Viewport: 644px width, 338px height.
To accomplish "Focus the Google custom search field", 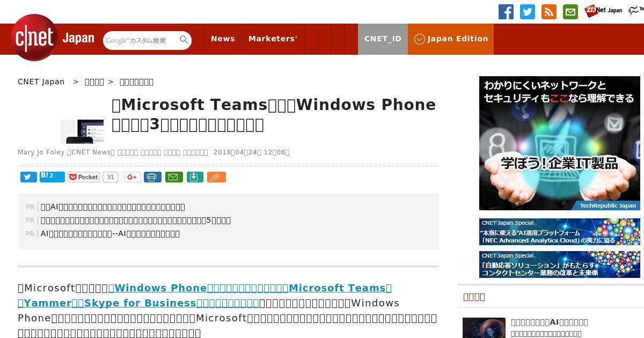I will (141, 40).
